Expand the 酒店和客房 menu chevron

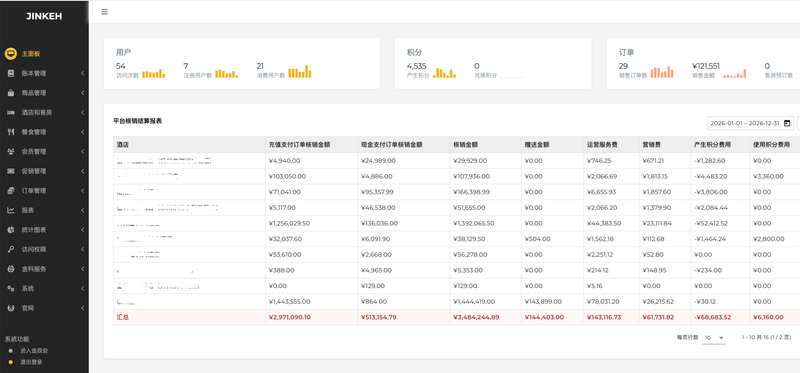[82, 112]
